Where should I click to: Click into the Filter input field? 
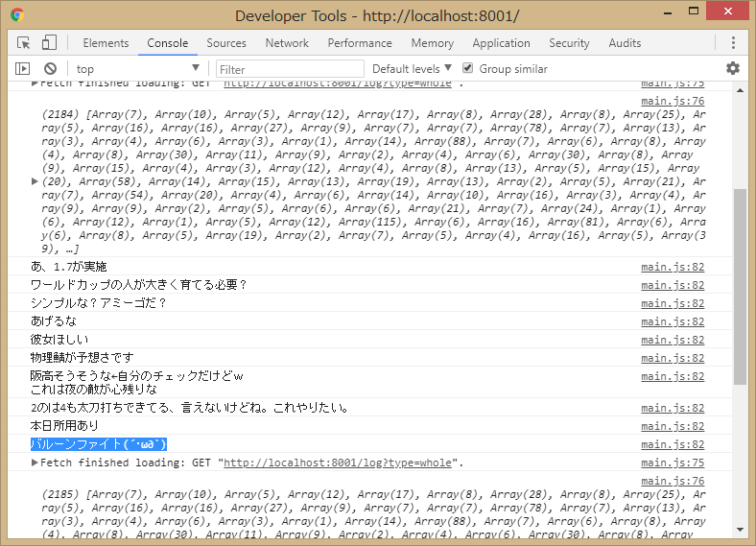click(x=290, y=69)
